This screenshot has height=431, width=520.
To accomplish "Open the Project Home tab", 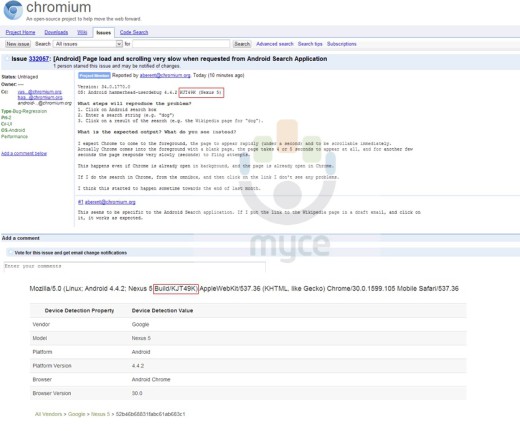I will tap(20, 32).
